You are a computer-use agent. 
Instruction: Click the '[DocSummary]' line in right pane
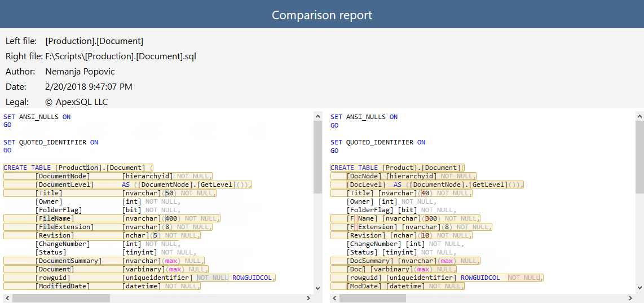pyautogui.click(x=405, y=261)
